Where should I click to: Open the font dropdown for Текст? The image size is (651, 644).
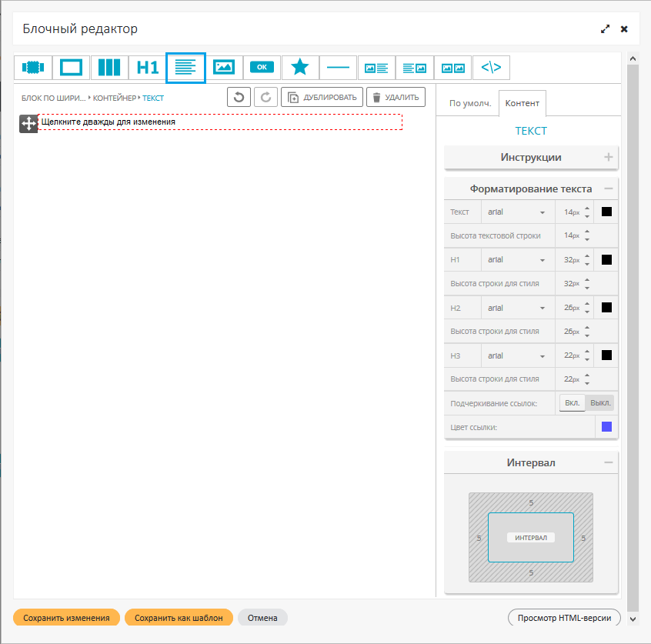click(x=516, y=212)
